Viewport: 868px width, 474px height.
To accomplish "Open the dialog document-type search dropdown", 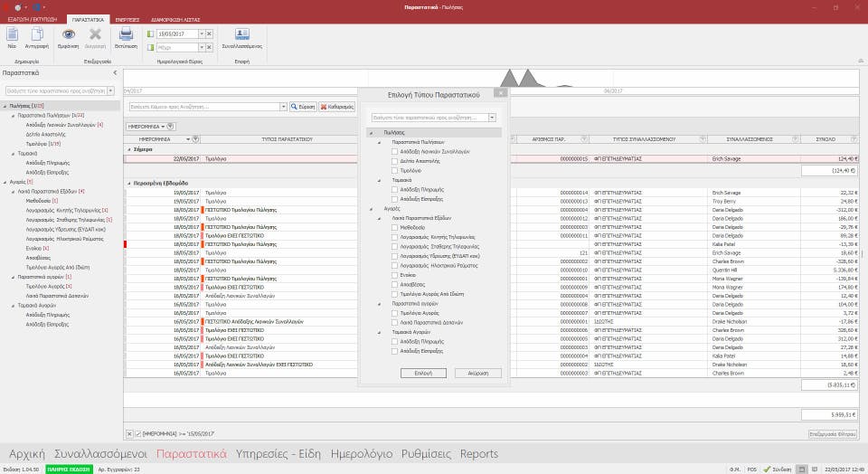I will coord(492,118).
